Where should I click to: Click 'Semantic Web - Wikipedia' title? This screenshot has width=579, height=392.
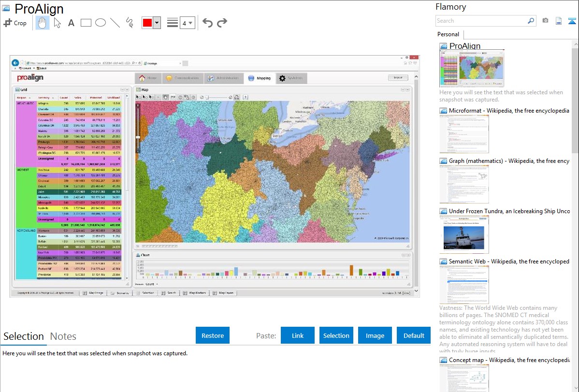(509, 261)
